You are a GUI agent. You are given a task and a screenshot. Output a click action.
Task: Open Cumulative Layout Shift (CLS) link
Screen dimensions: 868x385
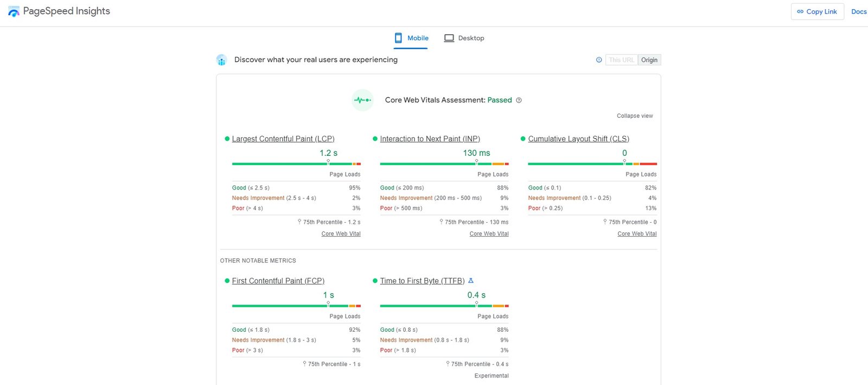point(578,139)
